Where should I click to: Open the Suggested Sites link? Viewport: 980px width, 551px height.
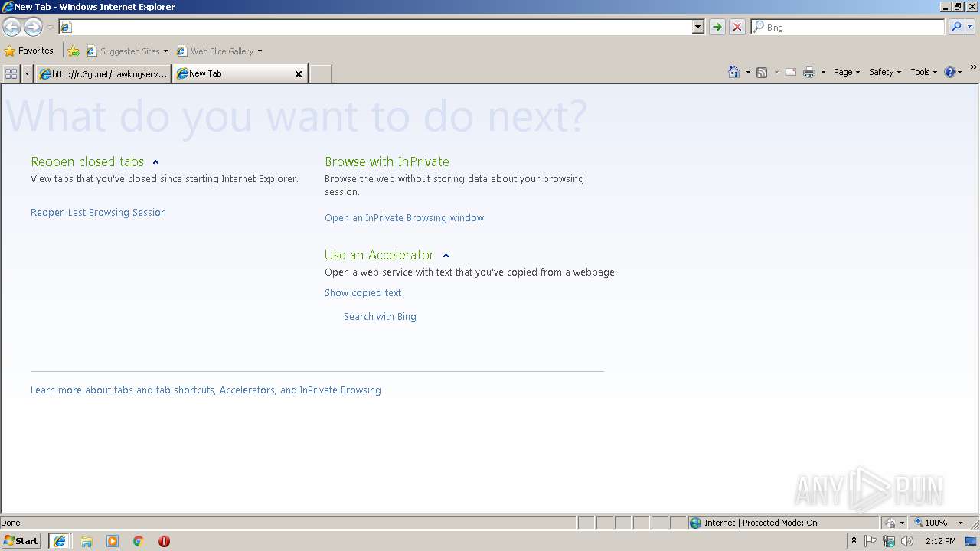tap(127, 51)
